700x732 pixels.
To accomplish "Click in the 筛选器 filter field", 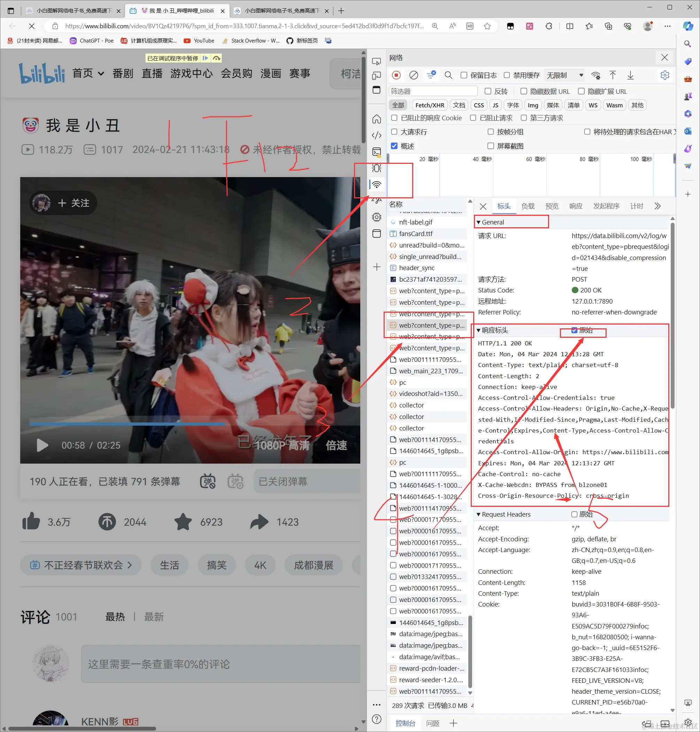I will (433, 91).
